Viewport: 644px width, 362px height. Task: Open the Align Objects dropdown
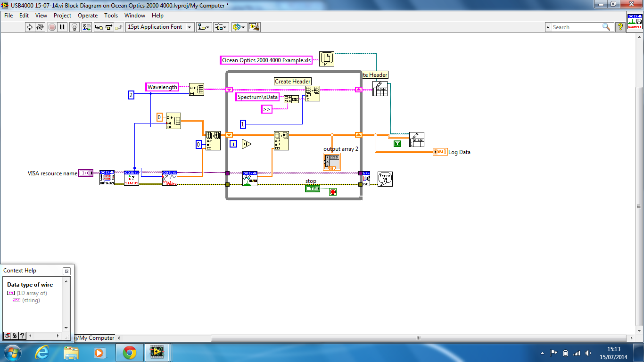tap(204, 27)
